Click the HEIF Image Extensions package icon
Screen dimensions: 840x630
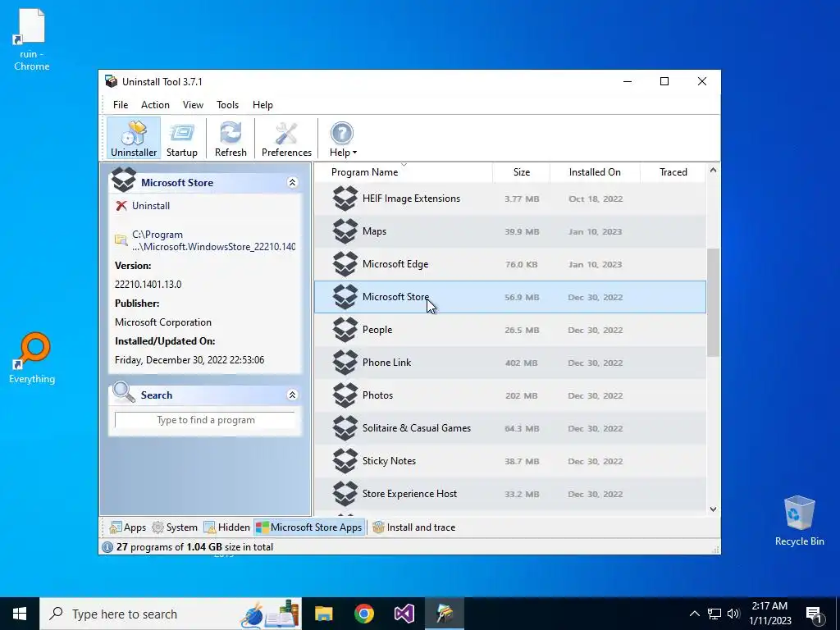tap(345, 199)
